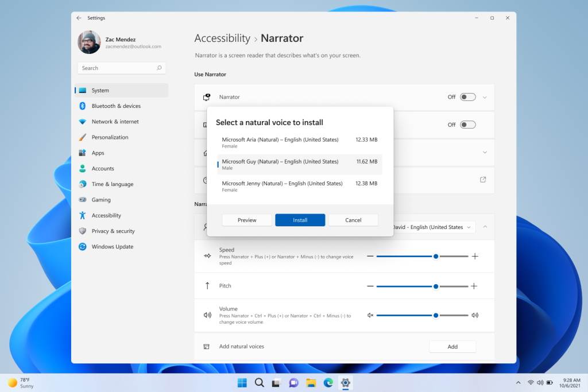
Task: Preview the selected voice
Action: pos(247,220)
